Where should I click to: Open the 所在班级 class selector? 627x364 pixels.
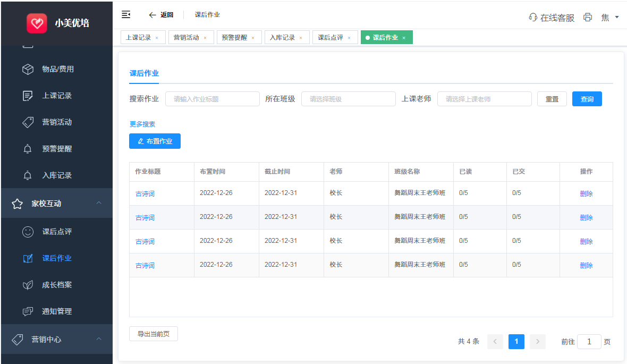pos(348,99)
